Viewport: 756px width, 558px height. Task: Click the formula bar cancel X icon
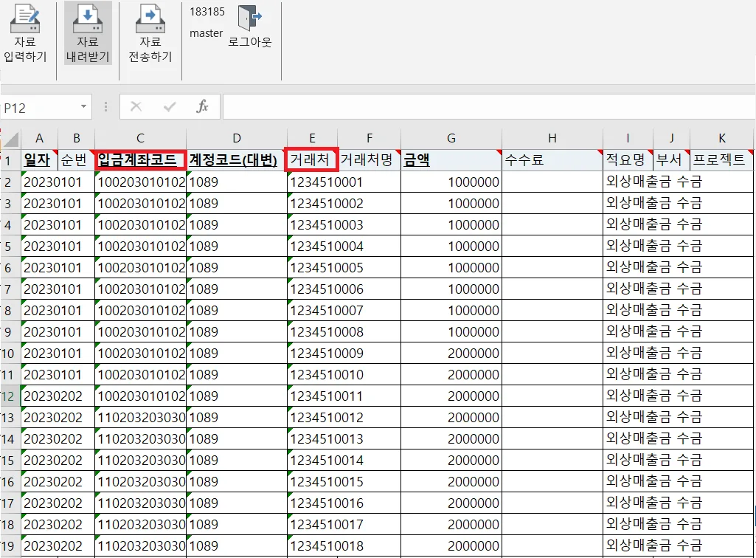136,107
